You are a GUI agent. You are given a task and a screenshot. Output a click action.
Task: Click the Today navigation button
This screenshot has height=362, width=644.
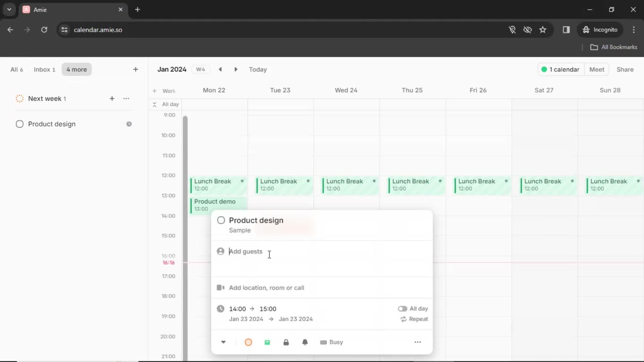pos(258,69)
